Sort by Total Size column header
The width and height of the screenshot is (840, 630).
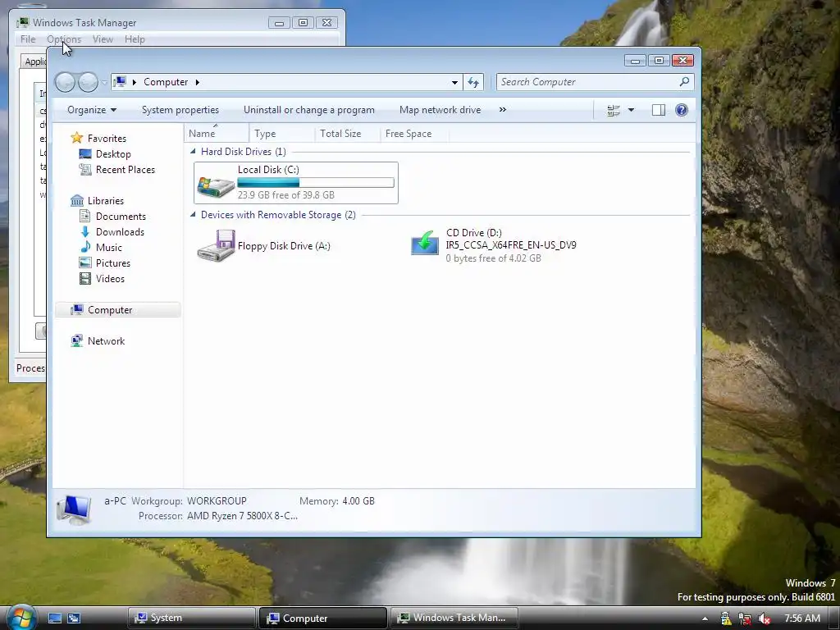click(x=348, y=134)
